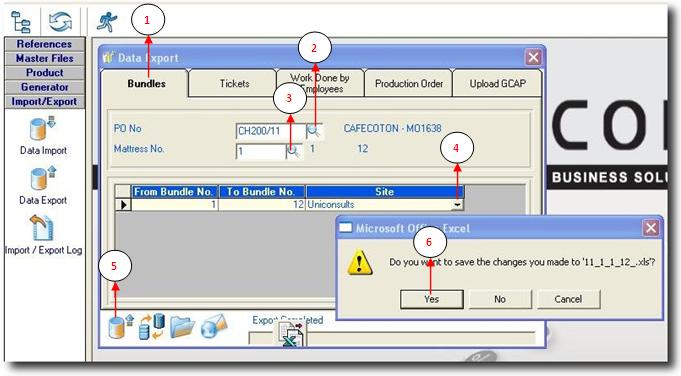Image resolution: width=681 pixels, height=376 pixels.
Task: Switch to the Bundles tab
Action: click(x=146, y=83)
